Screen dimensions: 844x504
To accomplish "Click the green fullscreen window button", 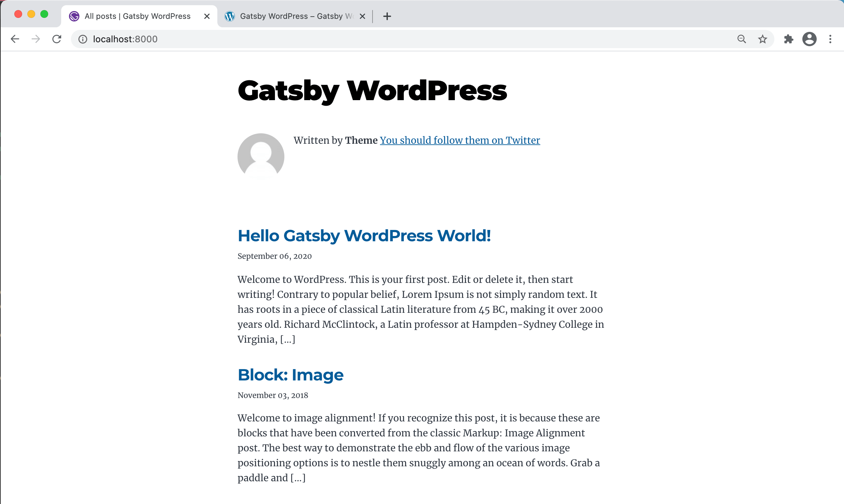I will click(x=44, y=14).
